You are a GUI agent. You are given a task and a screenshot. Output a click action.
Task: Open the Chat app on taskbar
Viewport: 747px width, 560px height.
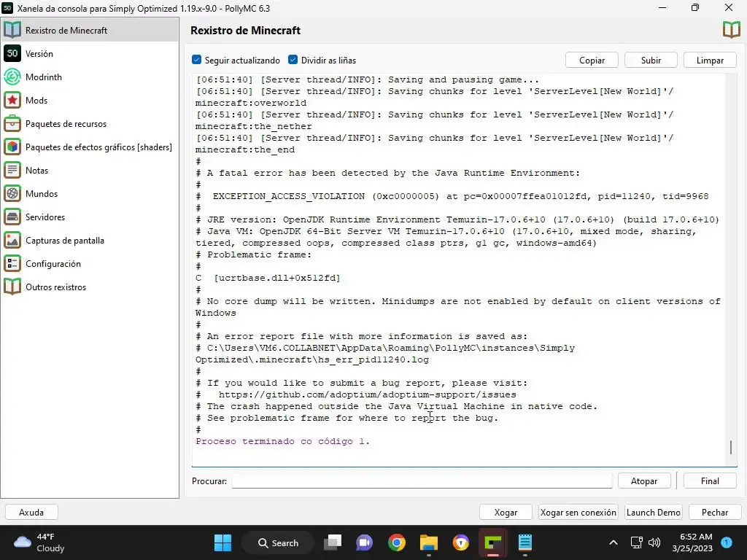pos(365,542)
